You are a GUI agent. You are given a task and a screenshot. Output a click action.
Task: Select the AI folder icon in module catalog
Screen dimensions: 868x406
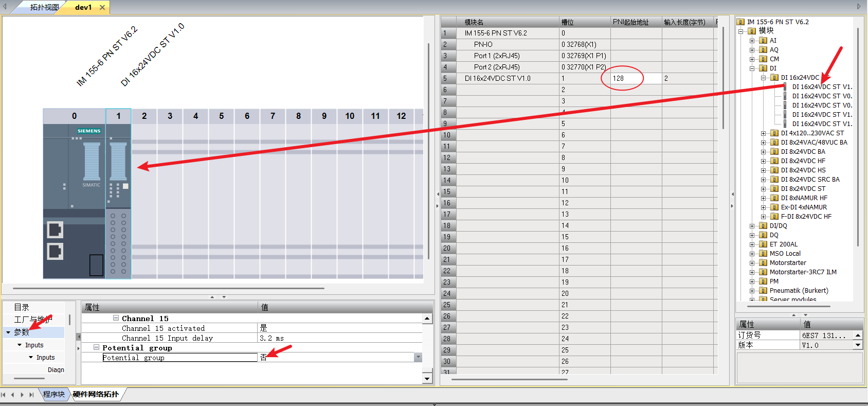763,41
